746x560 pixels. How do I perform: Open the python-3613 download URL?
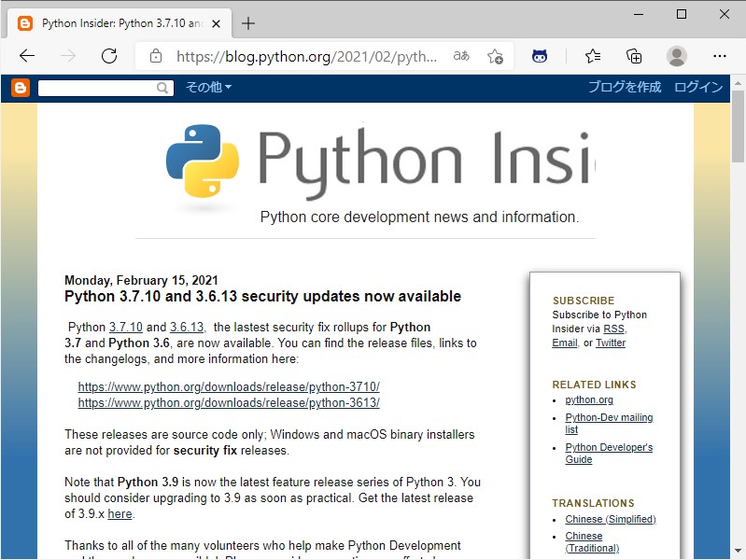point(229,403)
